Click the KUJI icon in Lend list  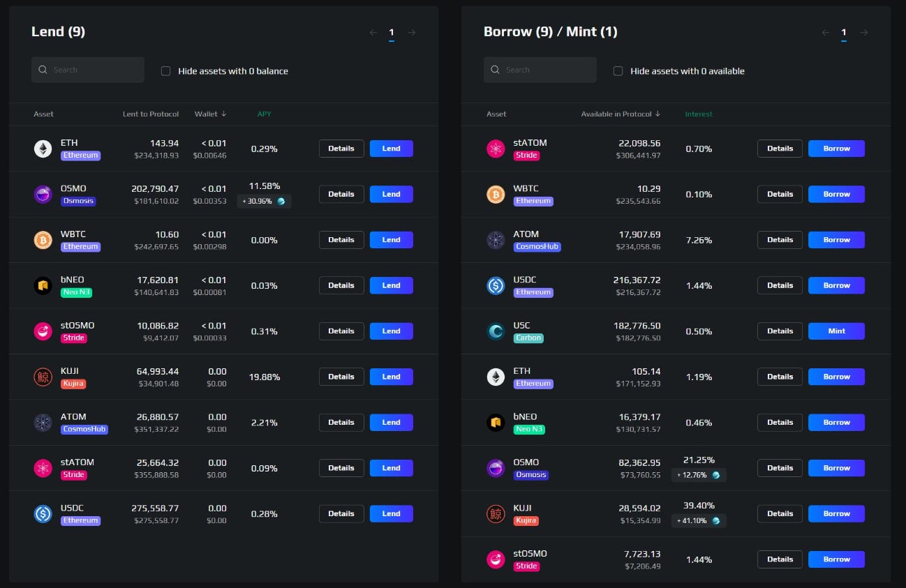click(43, 377)
